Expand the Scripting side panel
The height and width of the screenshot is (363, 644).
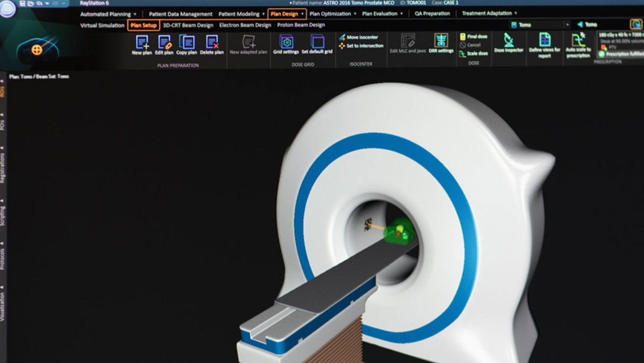point(2,213)
